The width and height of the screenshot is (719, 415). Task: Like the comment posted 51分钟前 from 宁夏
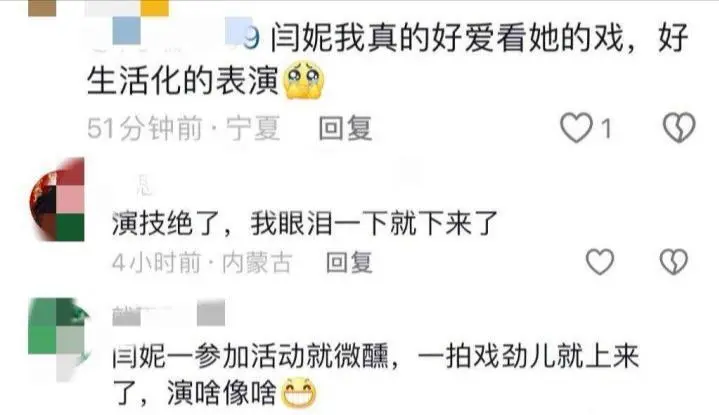[x=576, y=128]
